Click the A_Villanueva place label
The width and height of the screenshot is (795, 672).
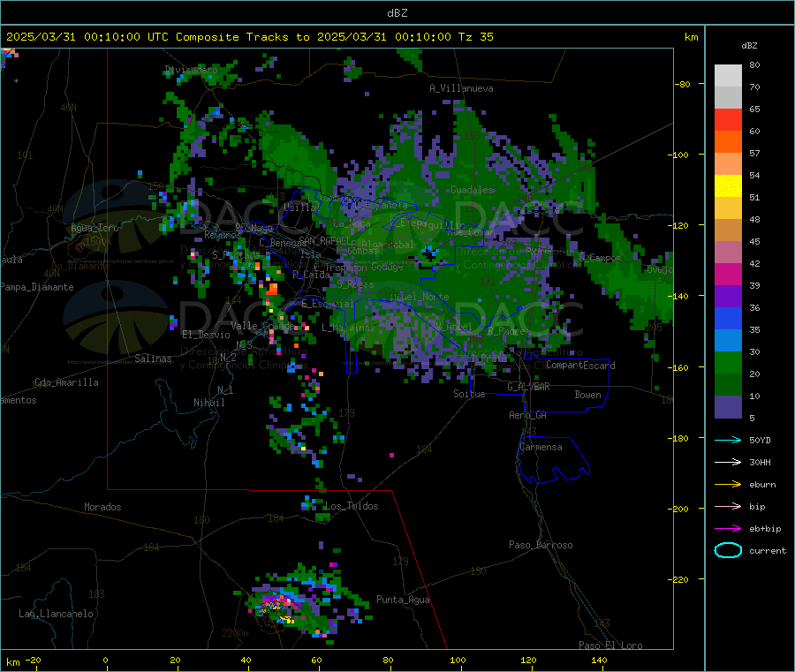(x=461, y=88)
